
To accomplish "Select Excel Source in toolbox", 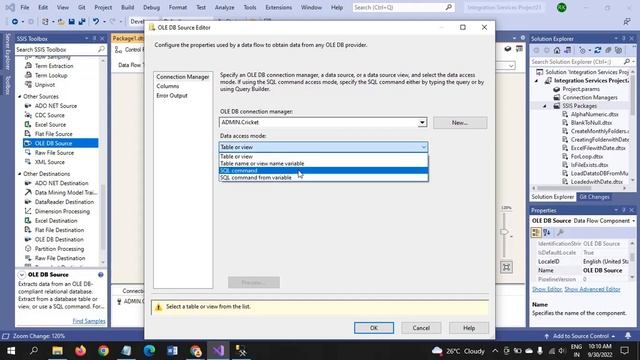I will point(51,124).
